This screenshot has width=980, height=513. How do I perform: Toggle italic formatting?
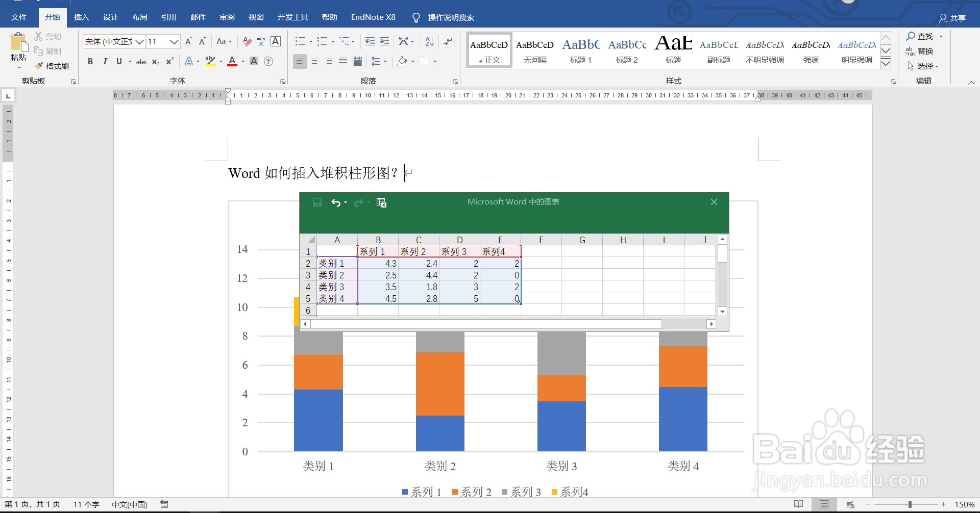pyautogui.click(x=105, y=61)
